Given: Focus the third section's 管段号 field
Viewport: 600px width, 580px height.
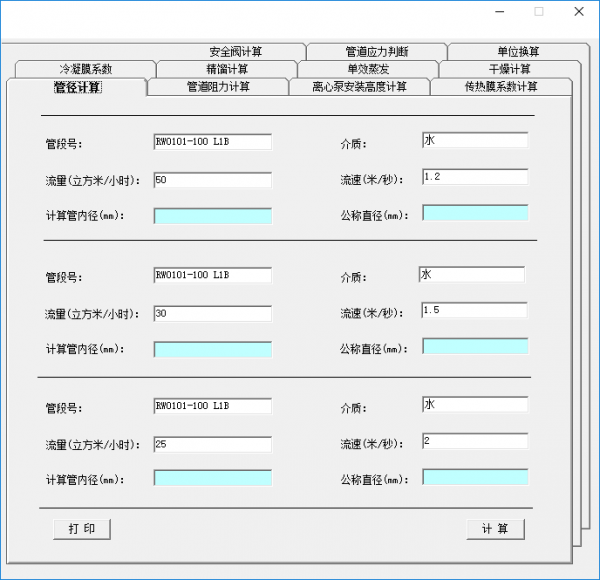Looking at the screenshot, I should click(x=213, y=406).
